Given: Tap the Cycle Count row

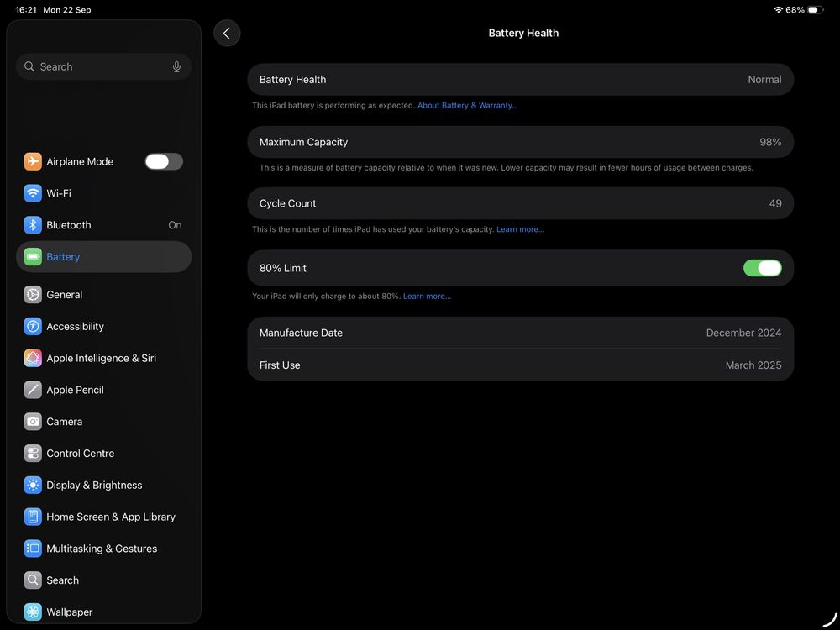Looking at the screenshot, I should tap(520, 203).
